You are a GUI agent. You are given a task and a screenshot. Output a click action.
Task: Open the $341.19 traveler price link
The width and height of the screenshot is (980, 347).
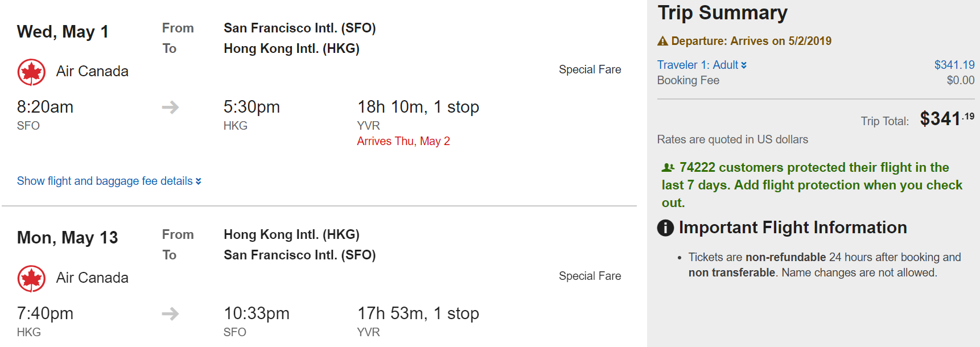[x=954, y=65]
